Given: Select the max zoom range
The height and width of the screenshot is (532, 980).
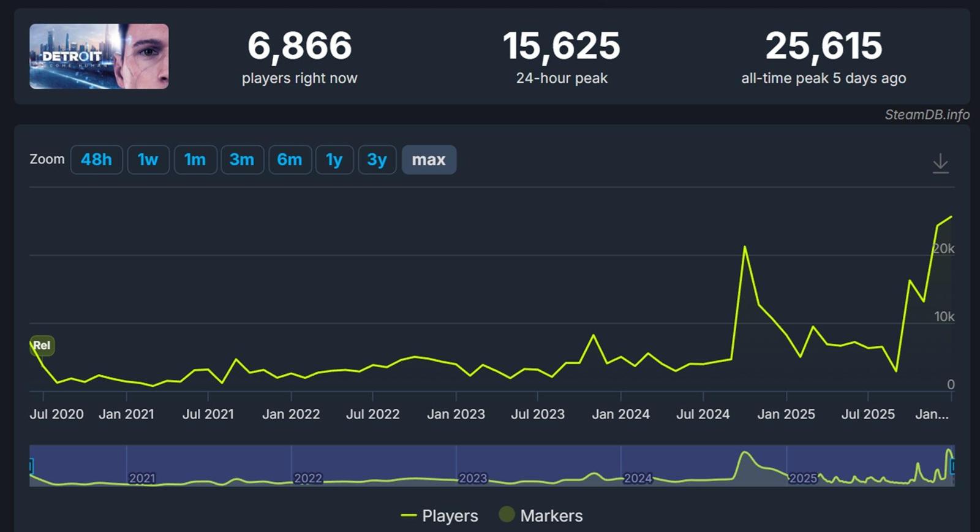Looking at the screenshot, I should point(429,160).
